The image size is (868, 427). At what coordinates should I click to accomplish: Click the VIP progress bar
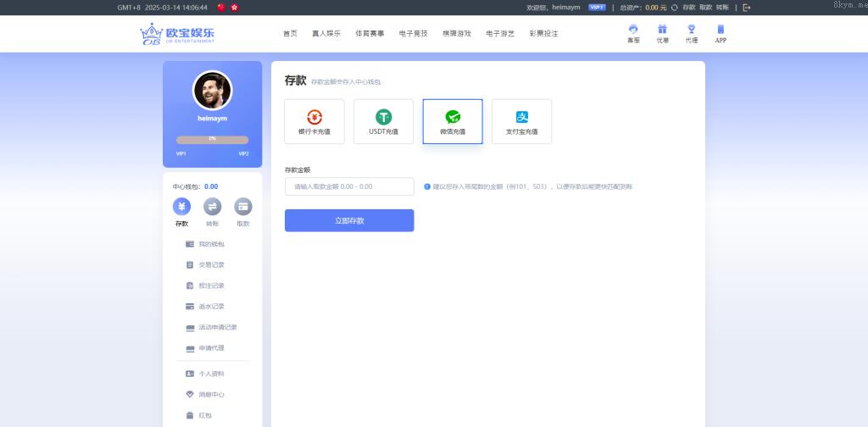coord(212,139)
